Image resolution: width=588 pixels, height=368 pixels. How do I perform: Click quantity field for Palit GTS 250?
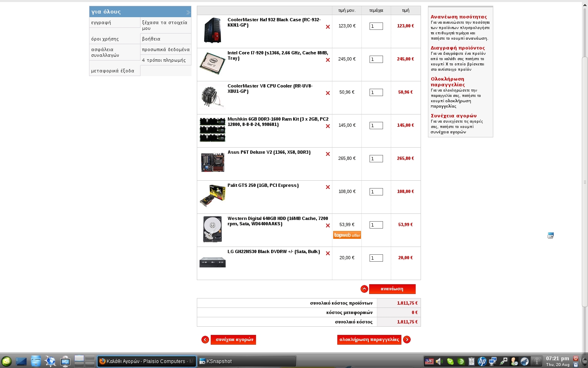[x=376, y=192]
